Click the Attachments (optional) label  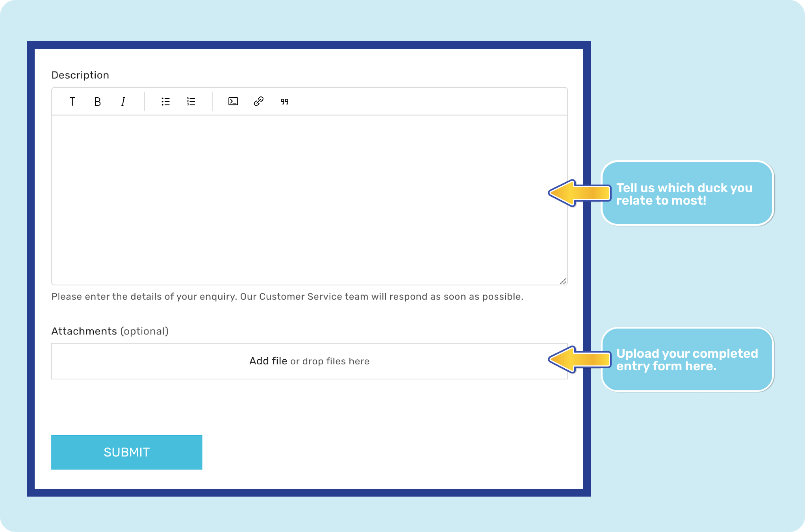click(109, 331)
